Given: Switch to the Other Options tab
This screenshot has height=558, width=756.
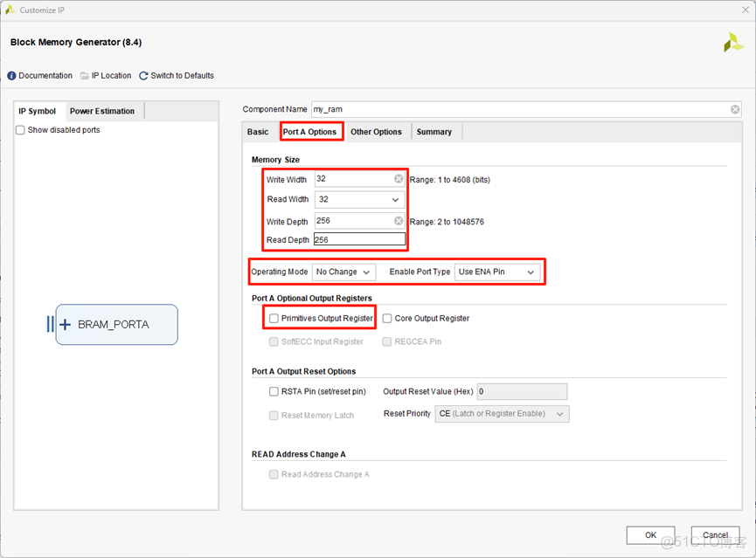Looking at the screenshot, I should 376,132.
